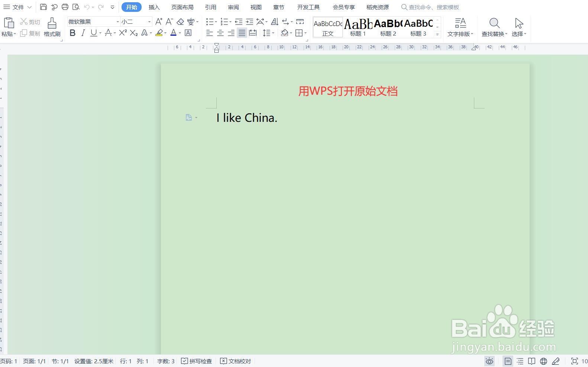Image resolution: width=588 pixels, height=367 pixels.
Task: Toggle Page Layout view in status bar
Action: click(x=508, y=361)
